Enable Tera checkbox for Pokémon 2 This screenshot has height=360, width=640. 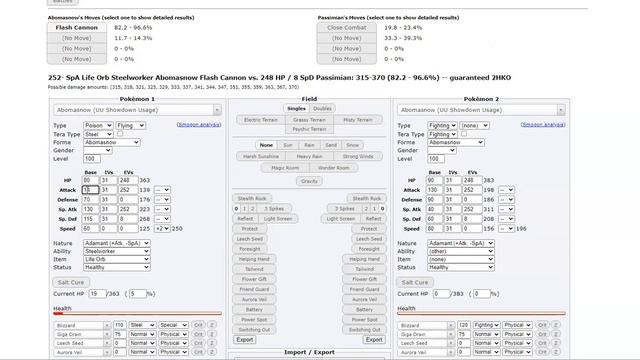[x=464, y=133]
